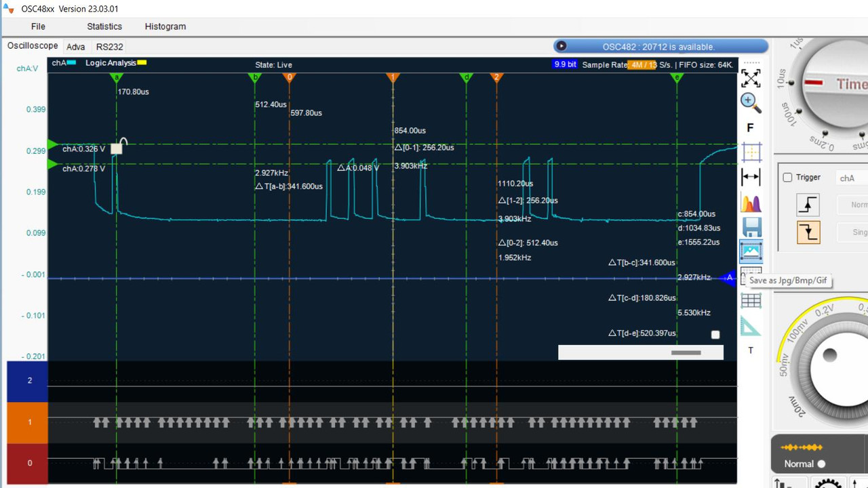The height and width of the screenshot is (488, 868).
Task: Click the F toolbar icon
Action: (x=750, y=127)
